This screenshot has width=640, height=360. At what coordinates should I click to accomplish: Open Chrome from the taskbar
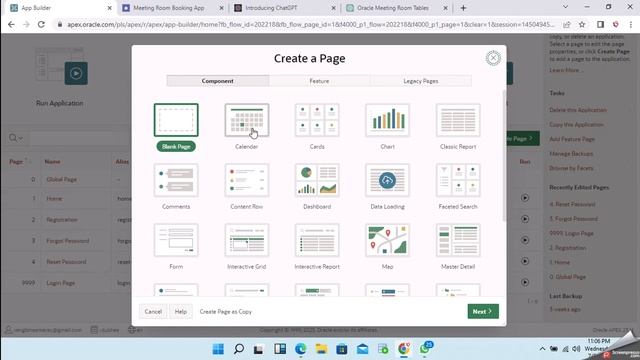click(x=404, y=349)
